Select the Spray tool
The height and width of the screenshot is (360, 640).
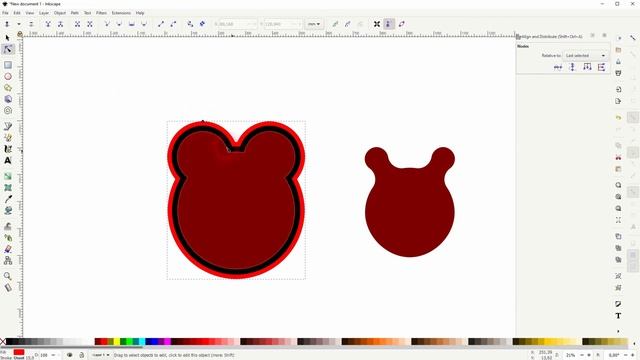[8, 237]
